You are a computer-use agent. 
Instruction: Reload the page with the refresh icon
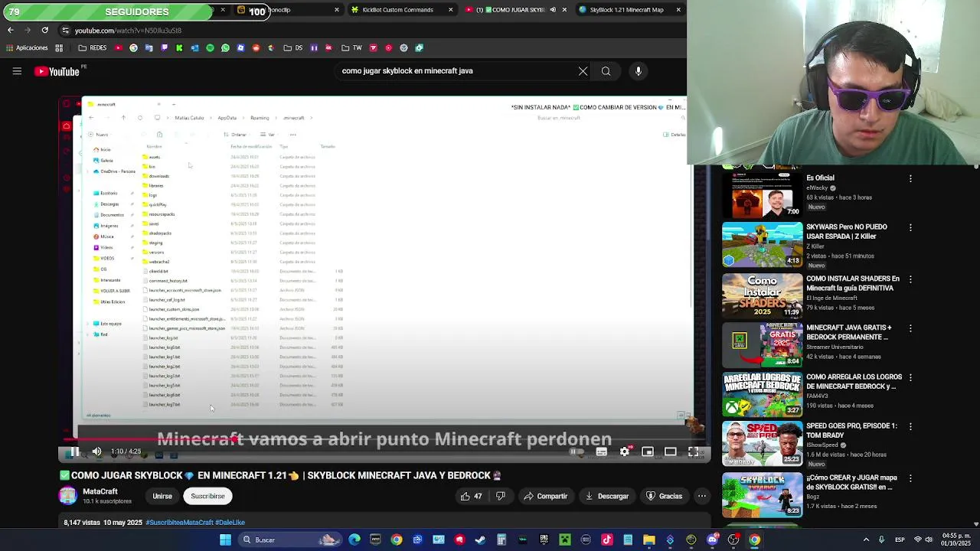pyautogui.click(x=44, y=31)
